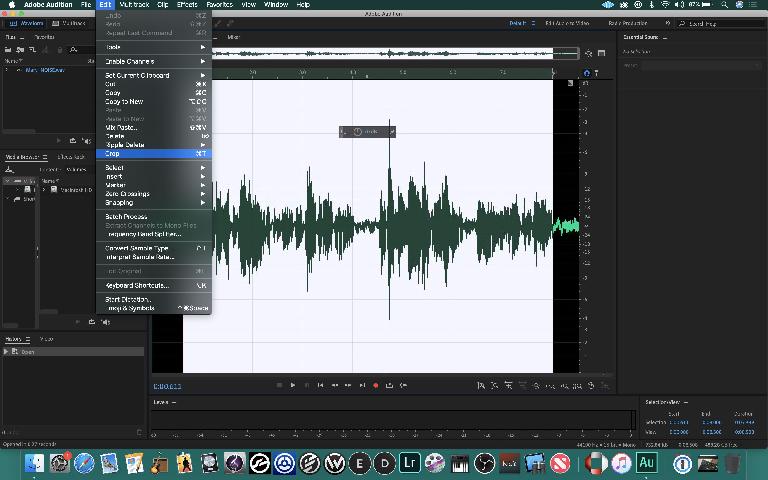Open the Media Browser tab
Screen dimensions: 768x480
[x=22, y=157]
